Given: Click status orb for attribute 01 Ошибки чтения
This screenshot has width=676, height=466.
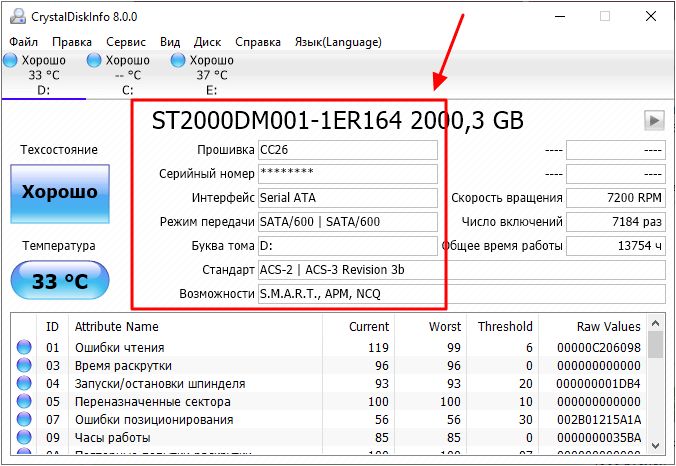Looking at the screenshot, I should click(x=24, y=347).
